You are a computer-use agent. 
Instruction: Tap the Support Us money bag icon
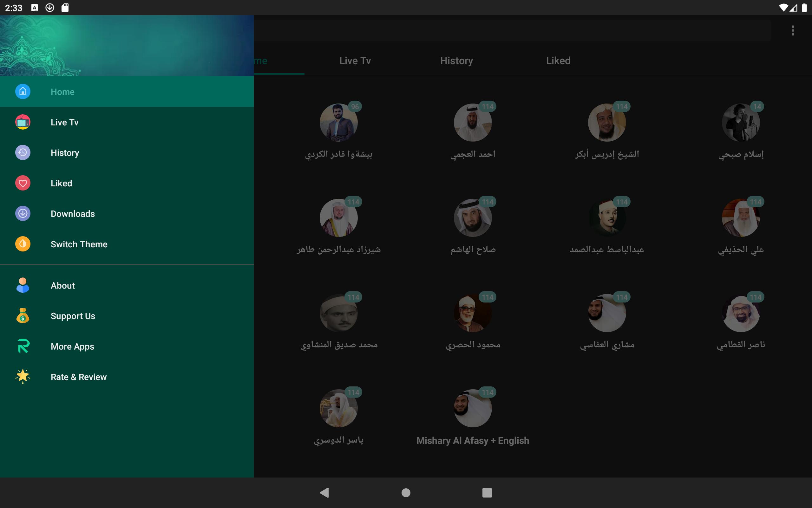23,316
